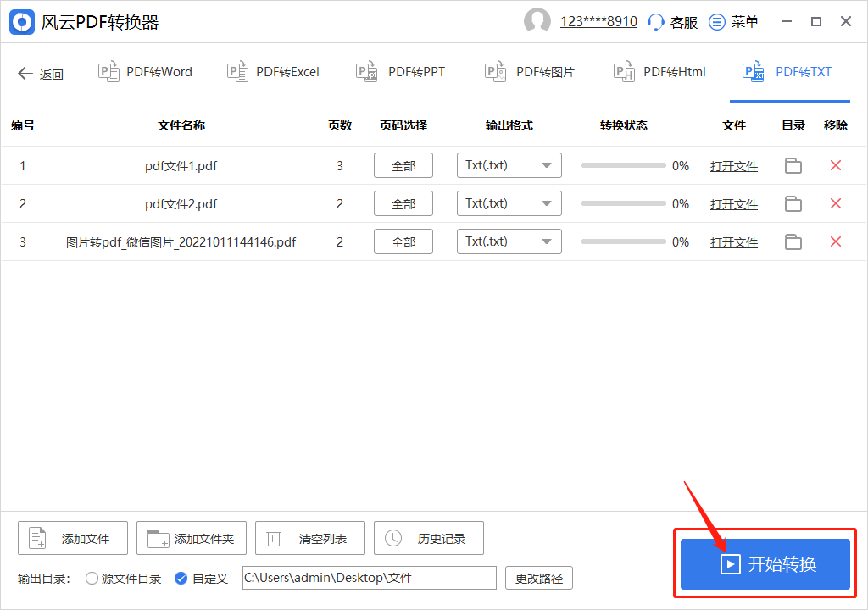Click the 添加文件 button
Viewport: 868px width, 610px height.
click(x=73, y=538)
